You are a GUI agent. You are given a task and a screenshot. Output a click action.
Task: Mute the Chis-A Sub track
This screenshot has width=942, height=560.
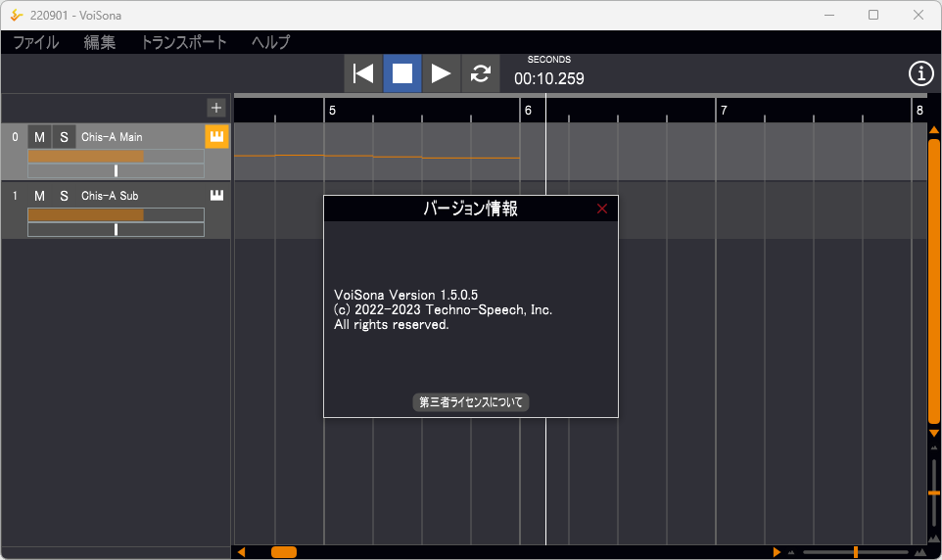click(x=39, y=196)
